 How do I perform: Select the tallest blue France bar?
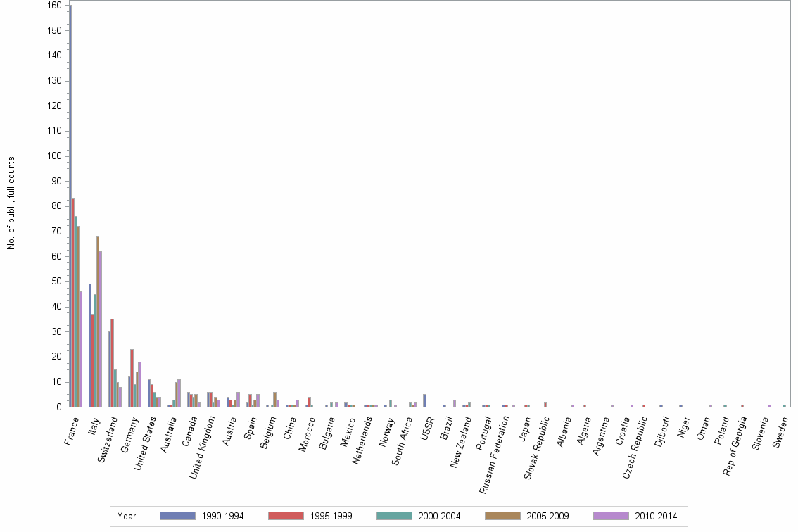click(70, 211)
